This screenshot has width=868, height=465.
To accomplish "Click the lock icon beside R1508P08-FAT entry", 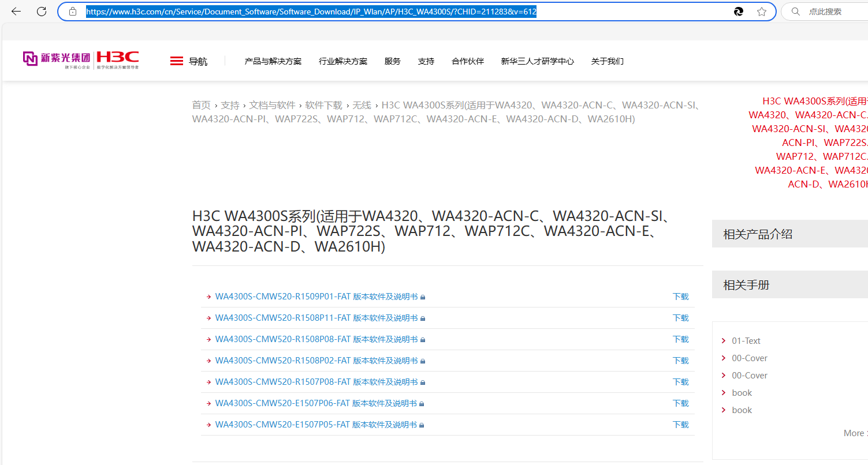I will pos(423,340).
